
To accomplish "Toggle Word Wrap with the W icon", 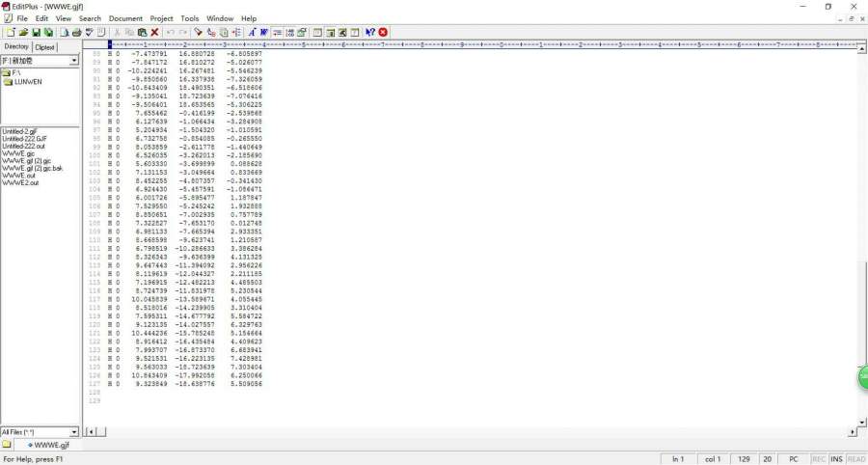I will tap(264, 32).
